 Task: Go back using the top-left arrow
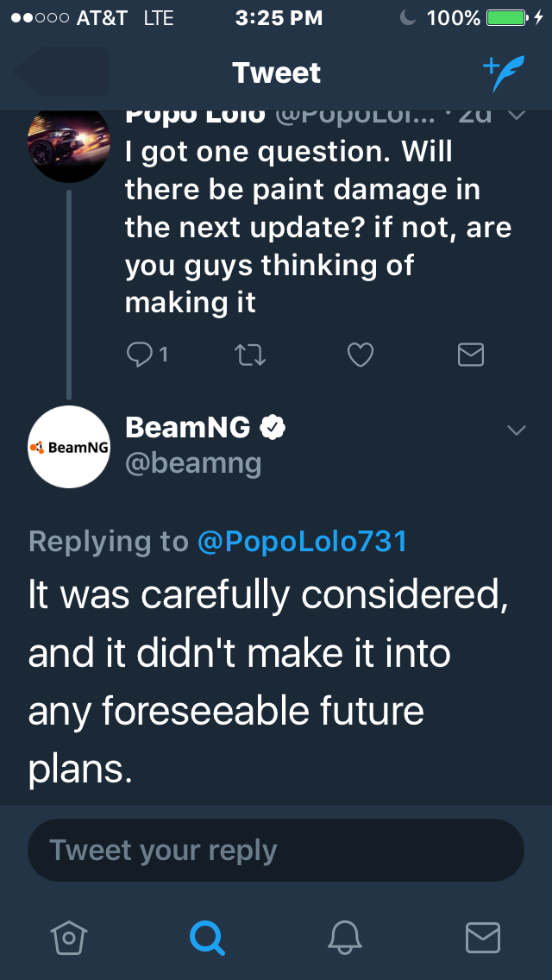point(62,72)
